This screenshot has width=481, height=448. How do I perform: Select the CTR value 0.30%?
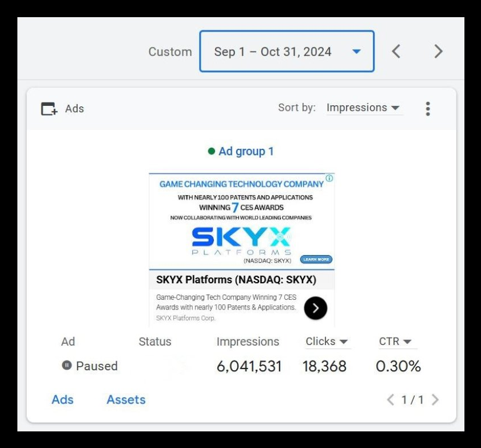click(x=398, y=366)
